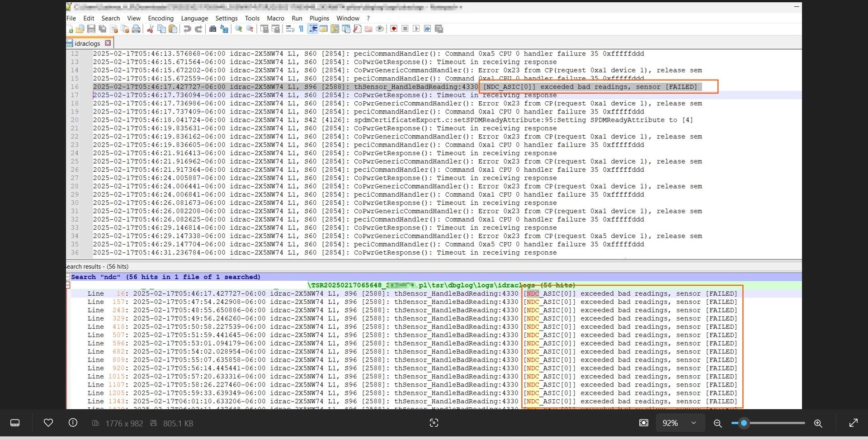Playback the recorded macro
The height and width of the screenshot is (439, 868).
point(416,28)
